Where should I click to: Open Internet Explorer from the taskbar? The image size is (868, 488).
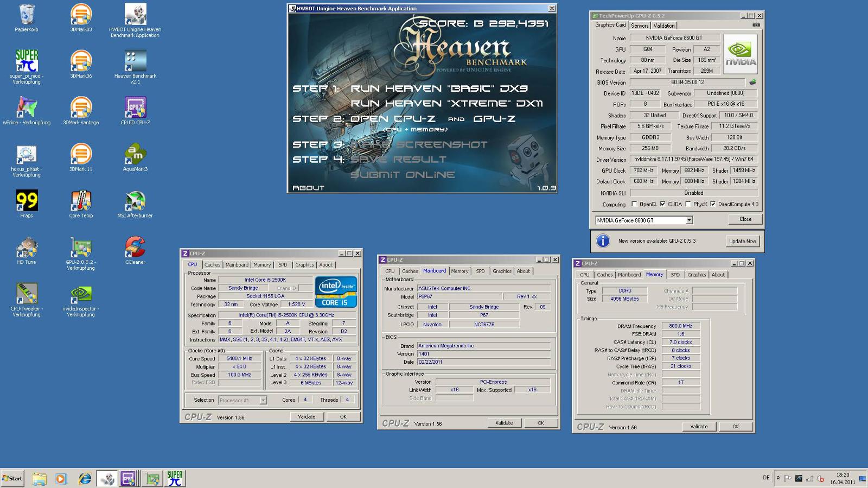(85, 479)
